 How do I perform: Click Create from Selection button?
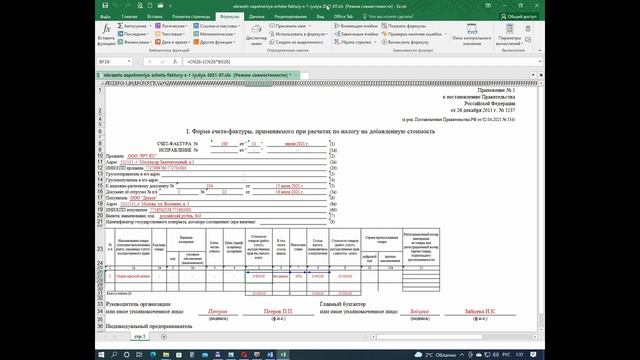pos(296,42)
